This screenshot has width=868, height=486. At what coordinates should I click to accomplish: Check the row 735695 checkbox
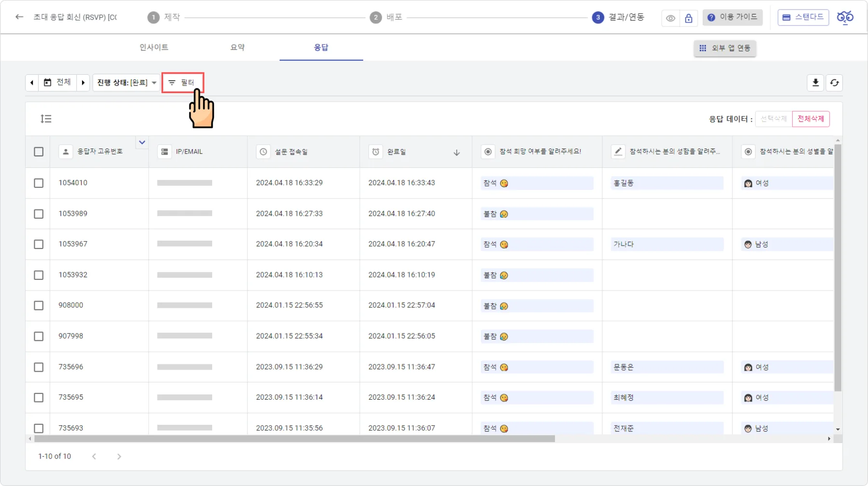tap(39, 398)
